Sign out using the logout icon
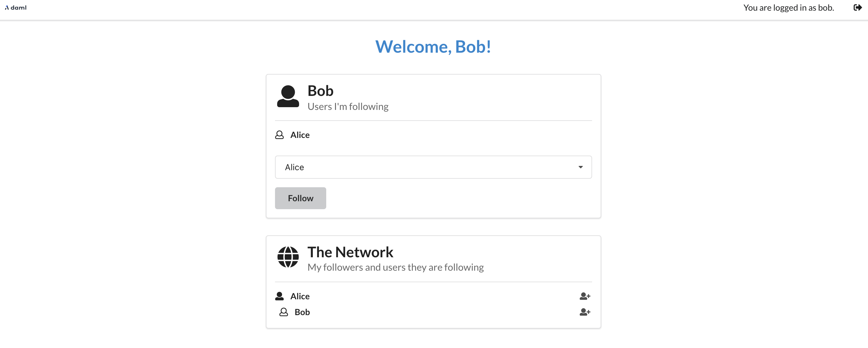868x348 pixels. point(858,7)
